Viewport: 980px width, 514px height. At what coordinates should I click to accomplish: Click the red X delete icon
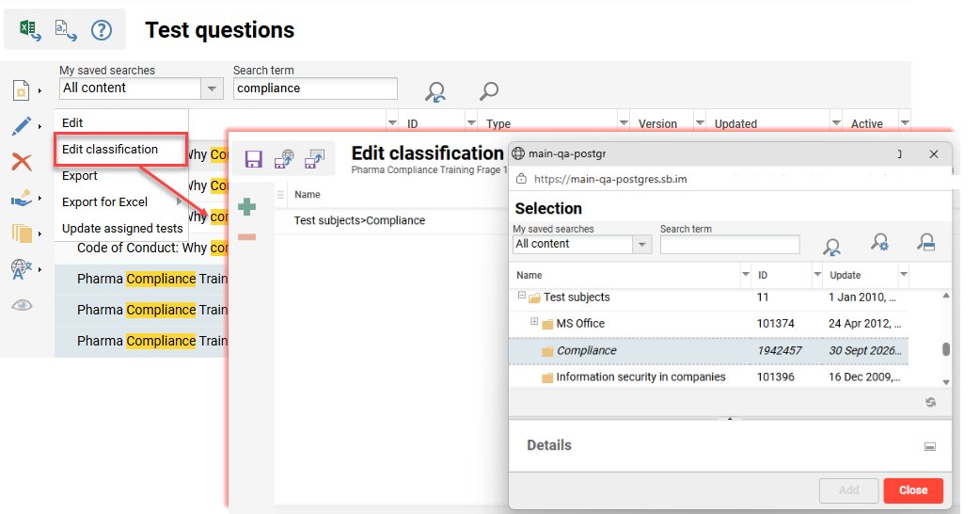click(22, 162)
